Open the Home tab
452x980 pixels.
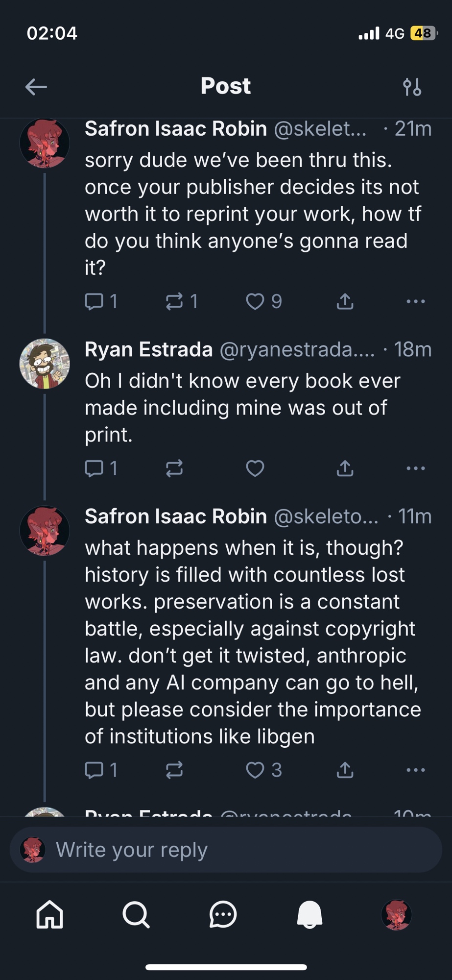(50, 914)
